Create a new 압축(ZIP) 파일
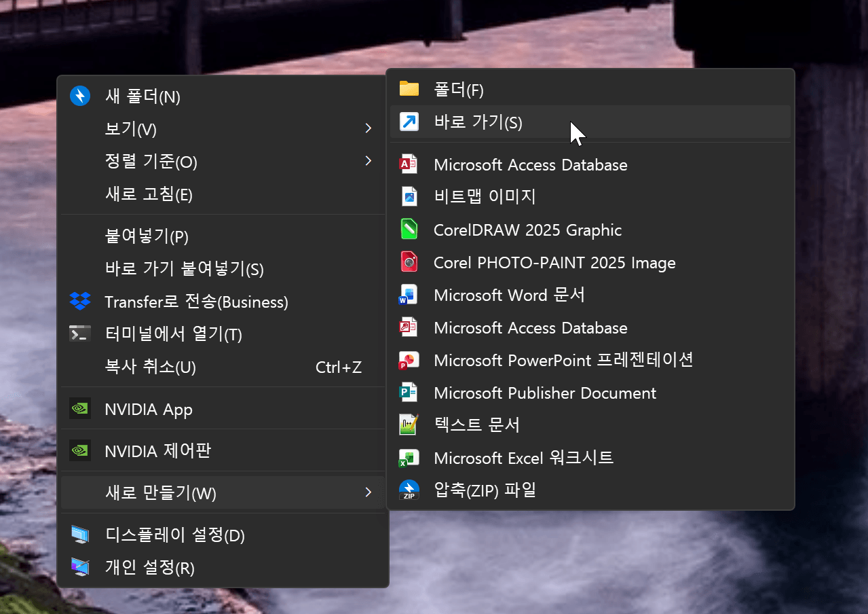The height and width of the screenshot is (614, 868). coord(590,490)
